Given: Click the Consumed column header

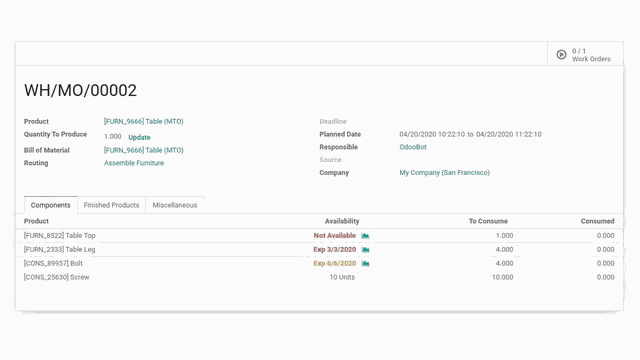Looking at the screenshot, I should coord(598,221).
